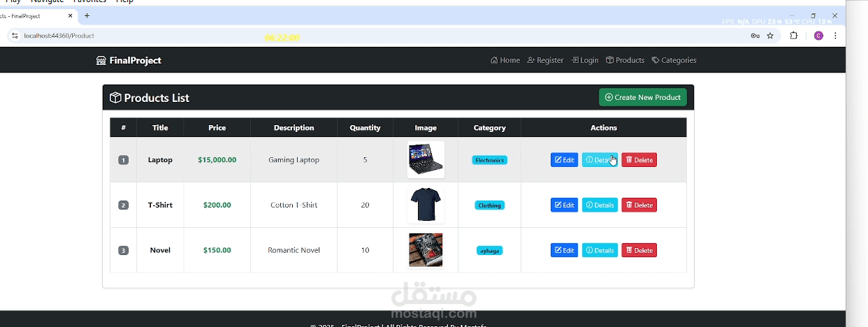This screenshot has width=868, height=327.
Task: Click the Actions column header
Action: [x=604, y=128]
